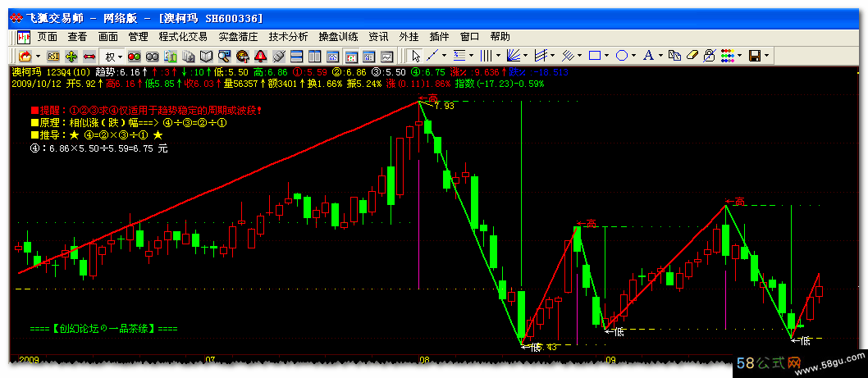868x378 pixels.
Task: Toggle the drawing lock icon
Action: point(710,56)
